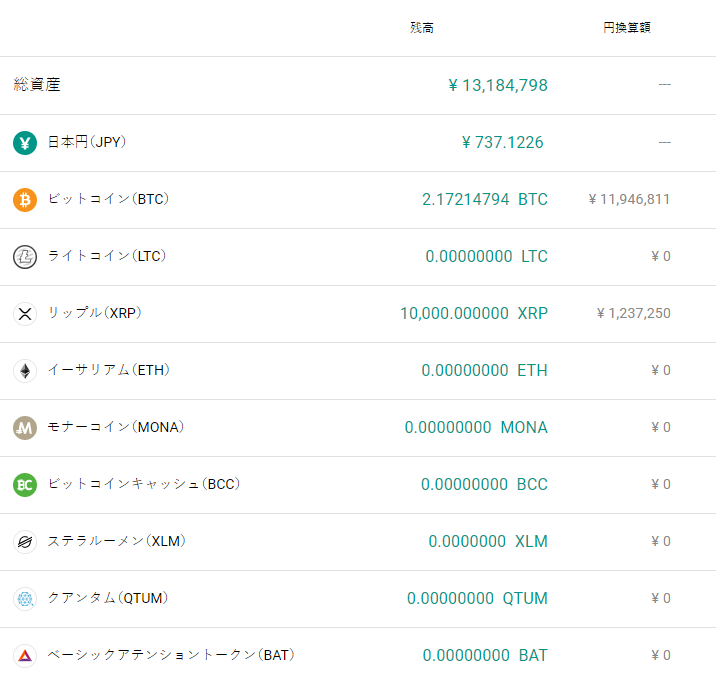The width and height of the screenshot is (716, 679).
Task: Open the イーサリアム(ETH) asset name
Action: pos(108,371)
